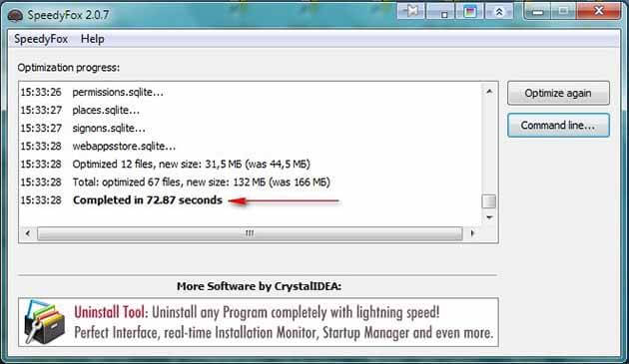Click the colorful window icon in title bar
The width and height of the screenshot is (629, 364).
tap(469, 11)
